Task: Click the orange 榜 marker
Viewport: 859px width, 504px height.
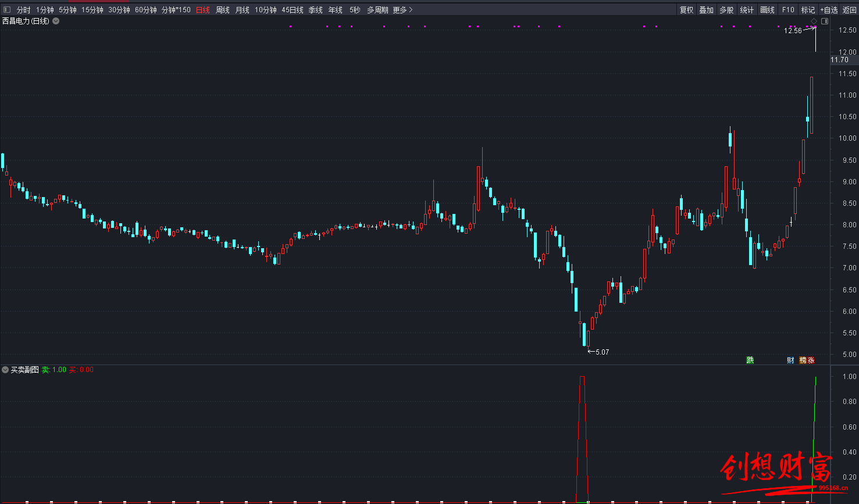Action: click(x=803, y=360)
